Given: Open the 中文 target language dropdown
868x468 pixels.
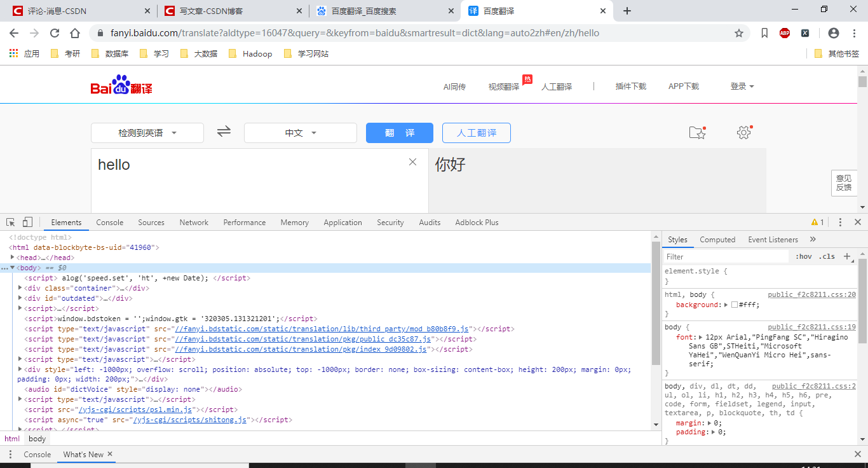Looking at the screenshot, I should tap(301, 133).
